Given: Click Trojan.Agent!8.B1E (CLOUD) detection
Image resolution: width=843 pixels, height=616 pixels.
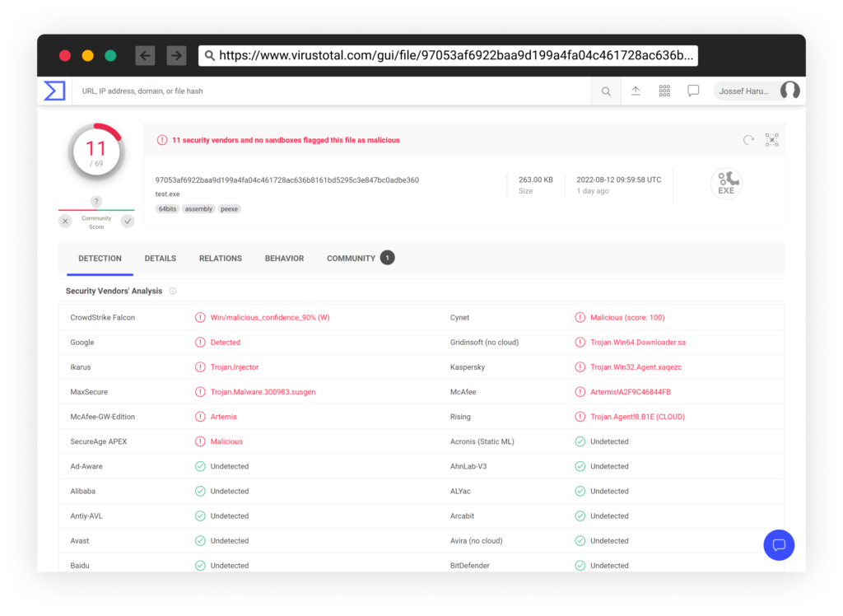Looking at the screenshot, I should (x=637, y=417).
